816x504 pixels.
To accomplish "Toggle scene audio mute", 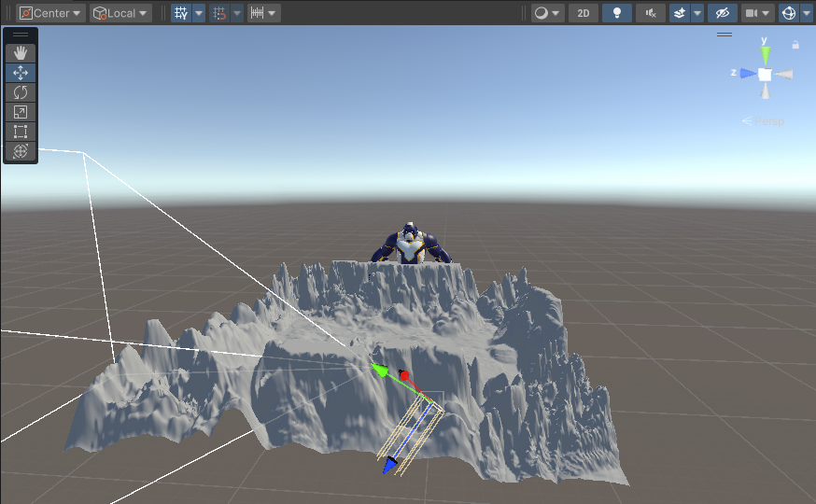I will [x=651, y=13].
